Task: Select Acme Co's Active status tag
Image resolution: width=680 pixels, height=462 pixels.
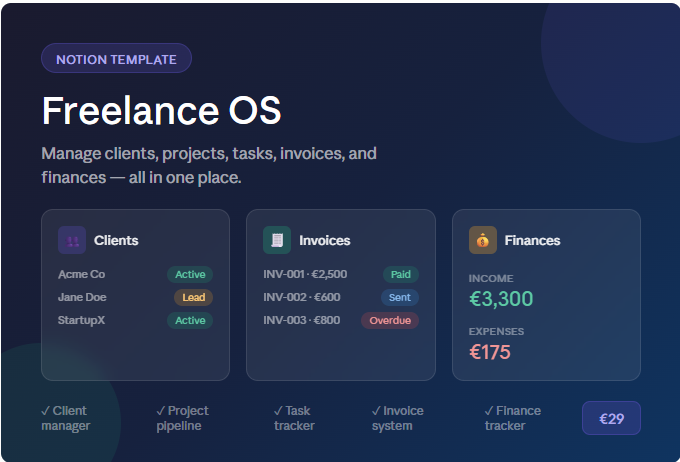Action: [x=190, y=274]
